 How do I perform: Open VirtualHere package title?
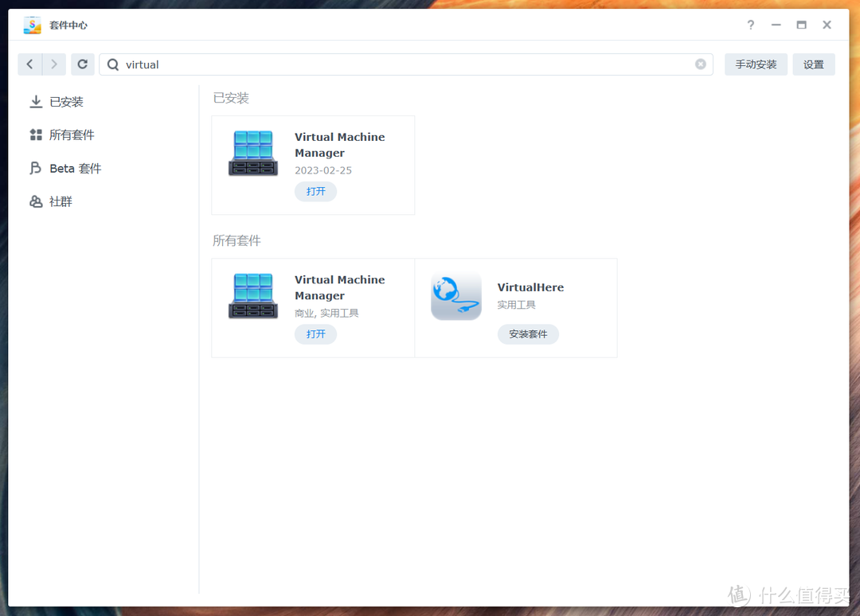(530, 287)
